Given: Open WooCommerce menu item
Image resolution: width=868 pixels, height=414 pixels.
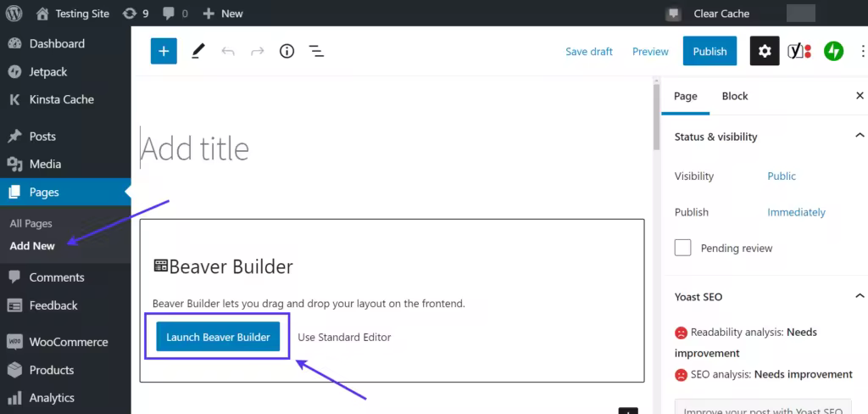Looking at the screenshot, I should 65,341.
